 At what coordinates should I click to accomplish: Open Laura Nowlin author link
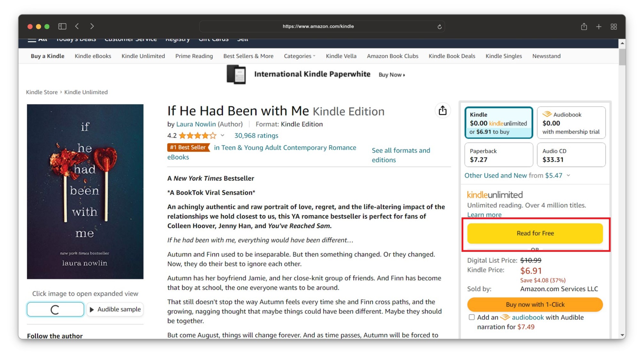(x=196, y=124)
